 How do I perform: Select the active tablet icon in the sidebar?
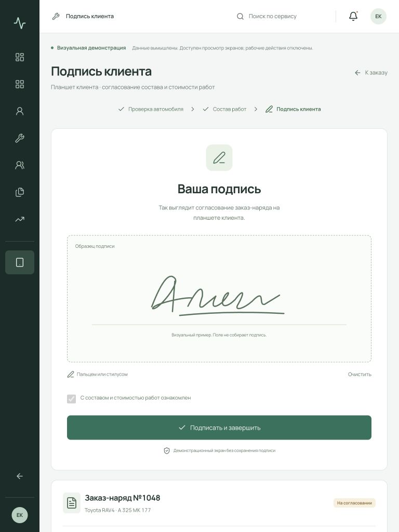coord(20,262)
